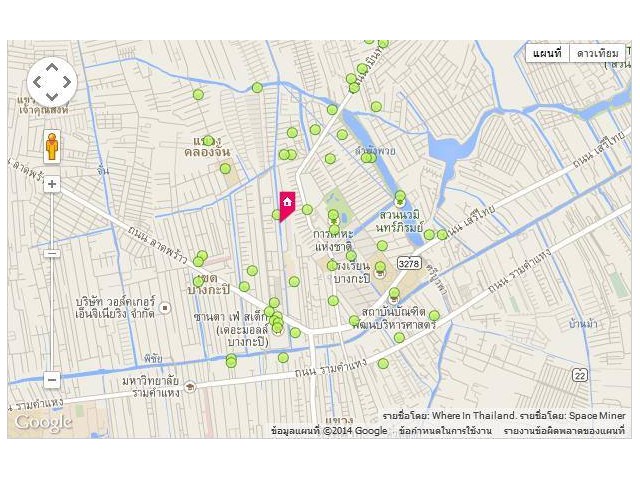
Task: Open the รายงานข้อผิดพลาดของแผนที่ report link
Action: coord(564,431)
